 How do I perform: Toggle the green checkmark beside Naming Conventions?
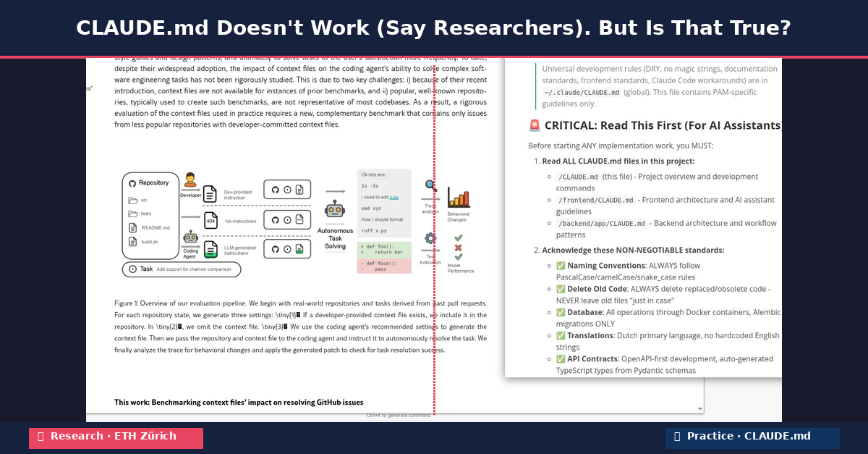tap(560, 265)
